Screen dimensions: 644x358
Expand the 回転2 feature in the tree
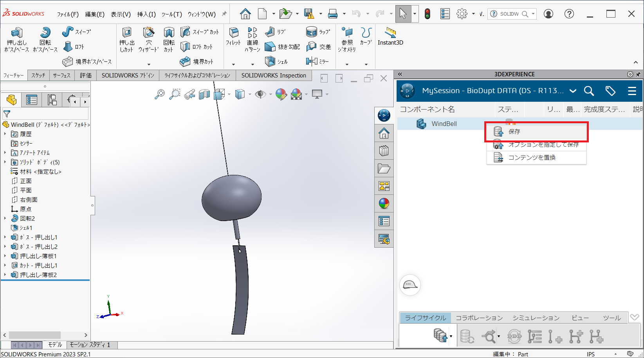[x=5, y=218]
